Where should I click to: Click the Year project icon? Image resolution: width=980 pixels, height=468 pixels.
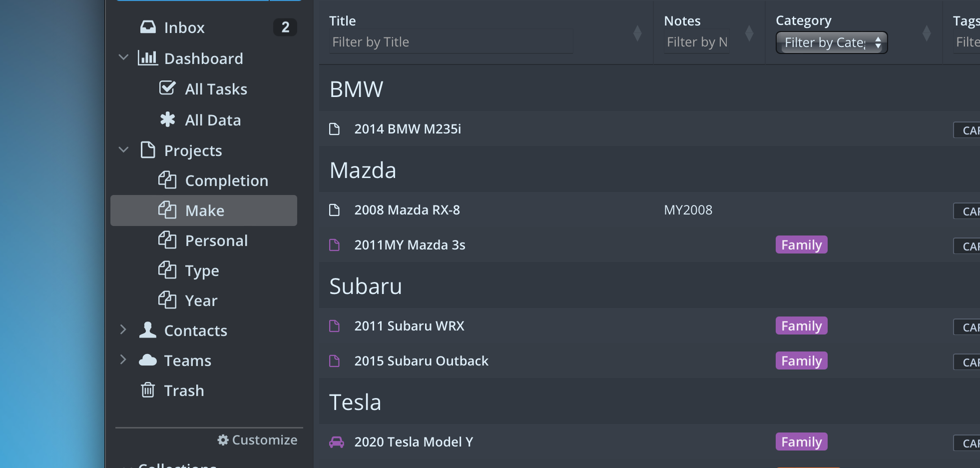[x=167, y=300]
